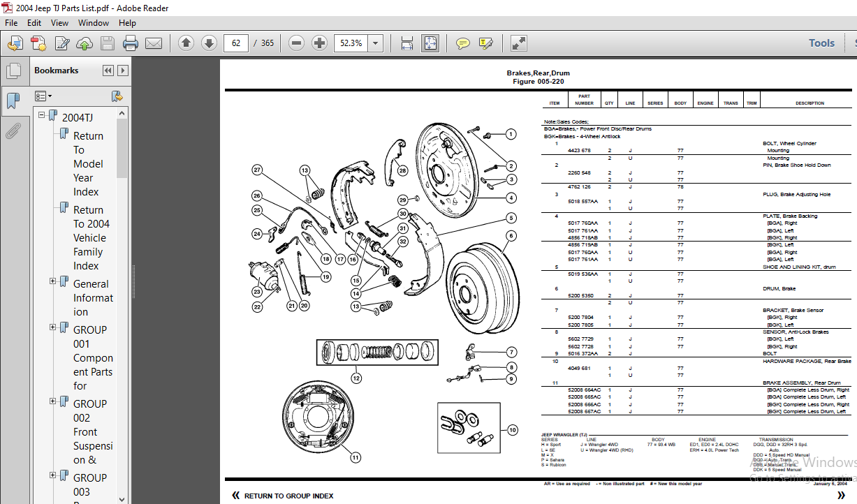857x504 pixels.
Task: Open the Window menu
Action: (94, 23)
